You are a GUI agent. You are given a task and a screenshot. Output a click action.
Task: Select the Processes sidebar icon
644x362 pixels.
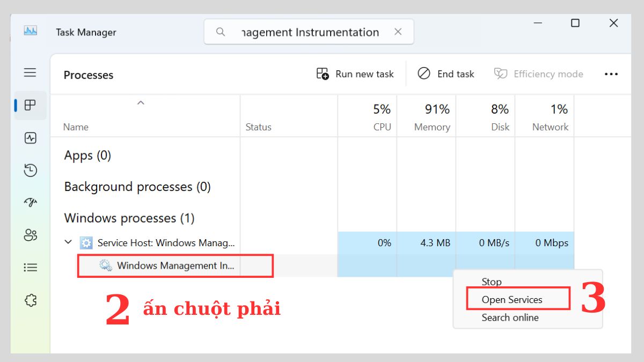(x=30, y=105)
